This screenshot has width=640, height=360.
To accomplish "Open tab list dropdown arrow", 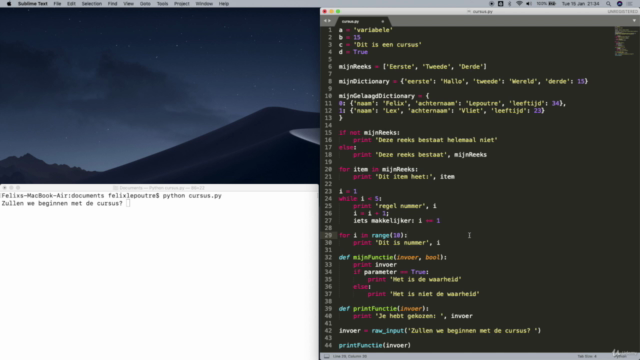I will pos(634,20).
